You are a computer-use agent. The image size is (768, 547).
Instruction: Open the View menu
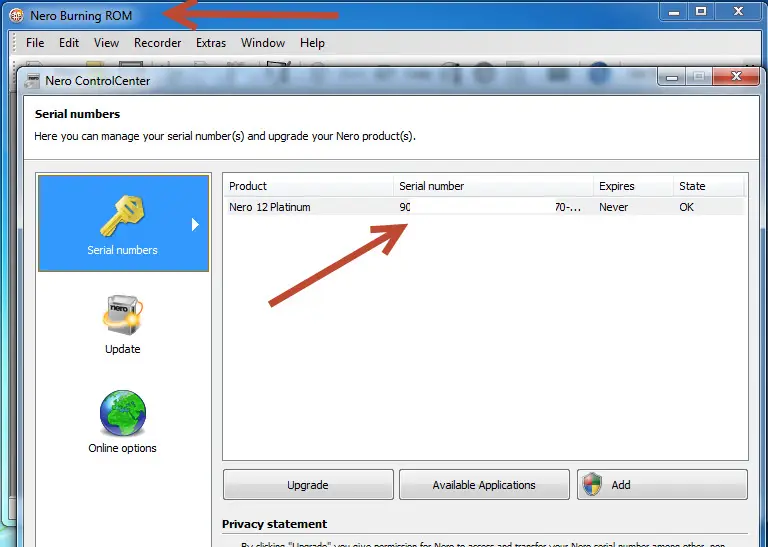[x=106, y=43]
